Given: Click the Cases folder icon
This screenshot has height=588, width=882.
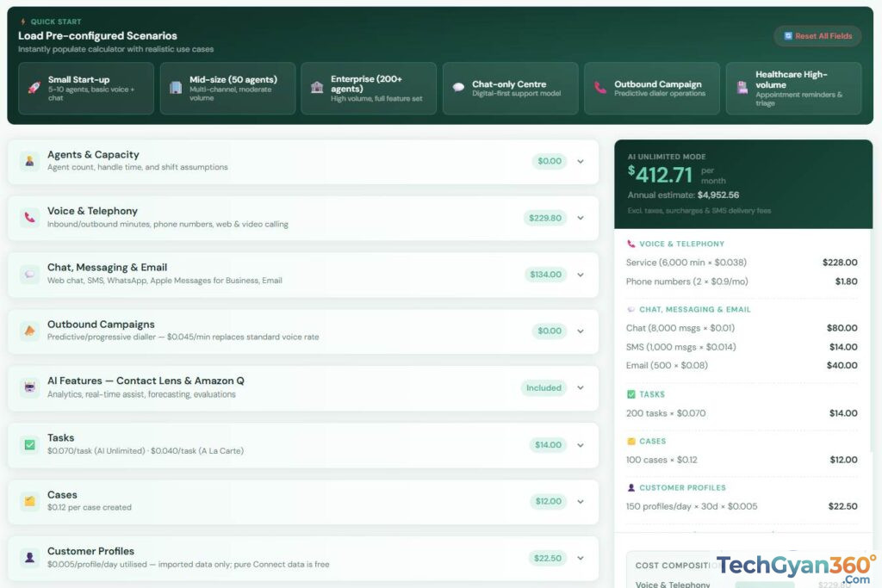Looking at the screenshot, I should point(30,501).
